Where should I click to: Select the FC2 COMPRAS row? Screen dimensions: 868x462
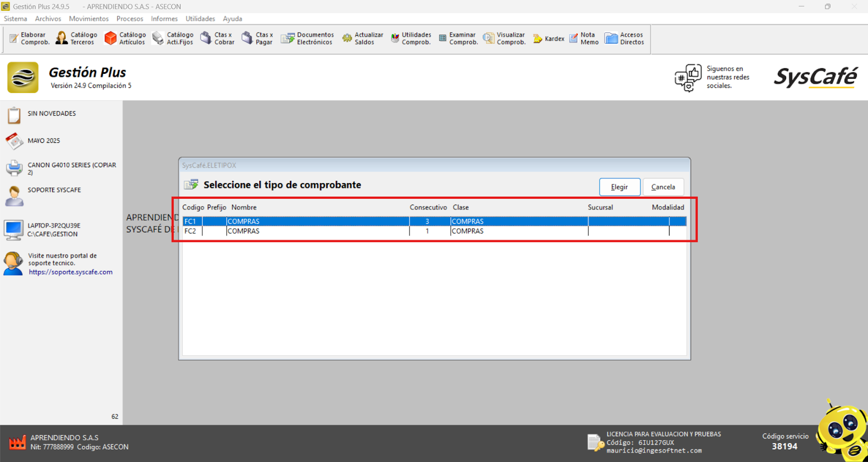click(325, 231)
